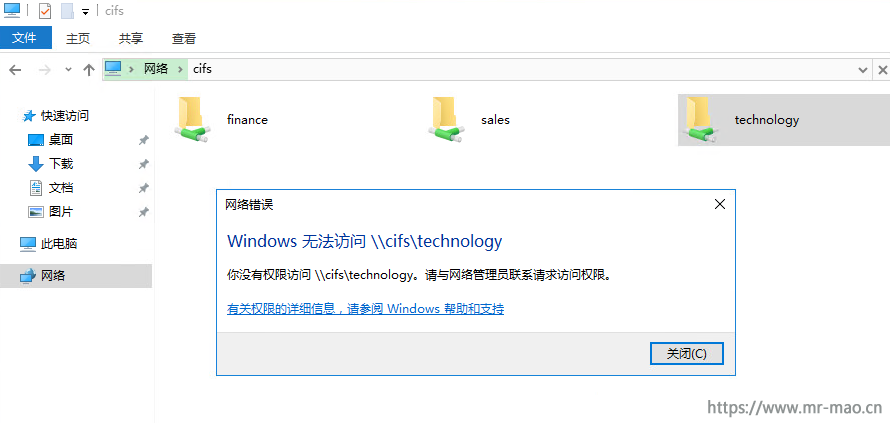Viewport: 890px width, 423px height.
Task: Open the 文件 menu tab
Action: click(x=24, y=38)
